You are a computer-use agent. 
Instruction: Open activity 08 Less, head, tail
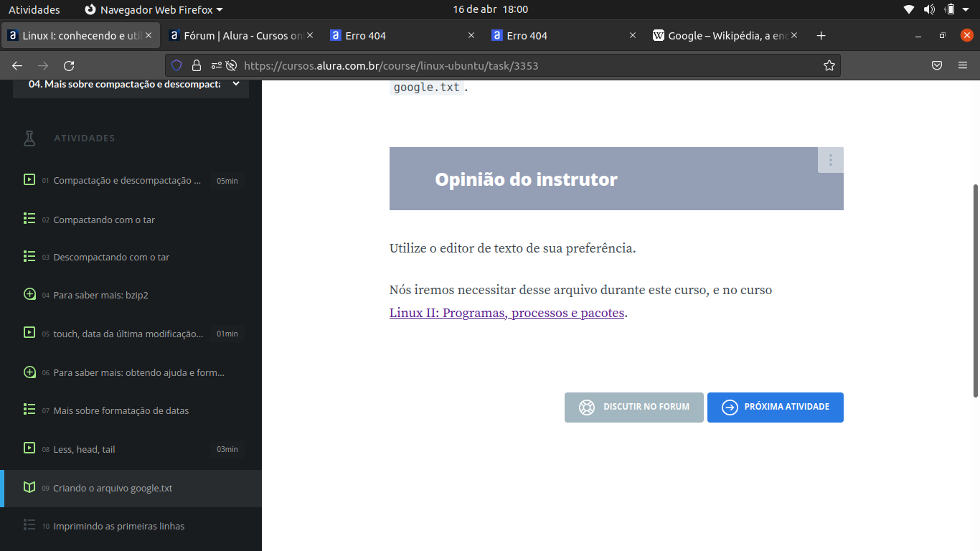pos(131,449)
